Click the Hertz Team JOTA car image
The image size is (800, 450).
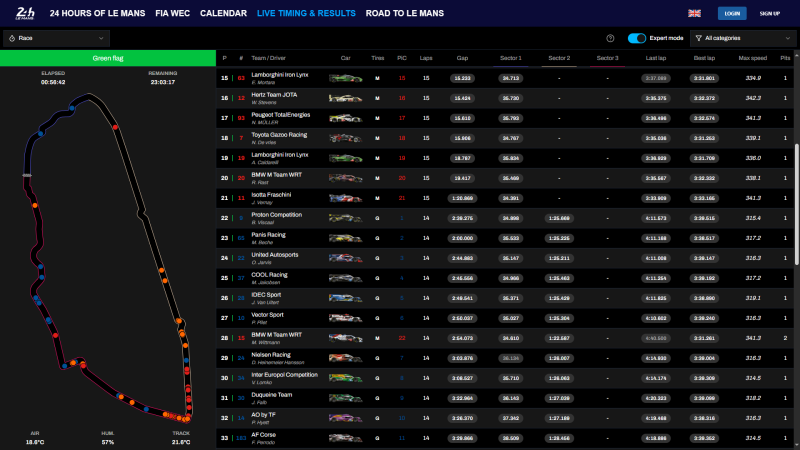345,98
